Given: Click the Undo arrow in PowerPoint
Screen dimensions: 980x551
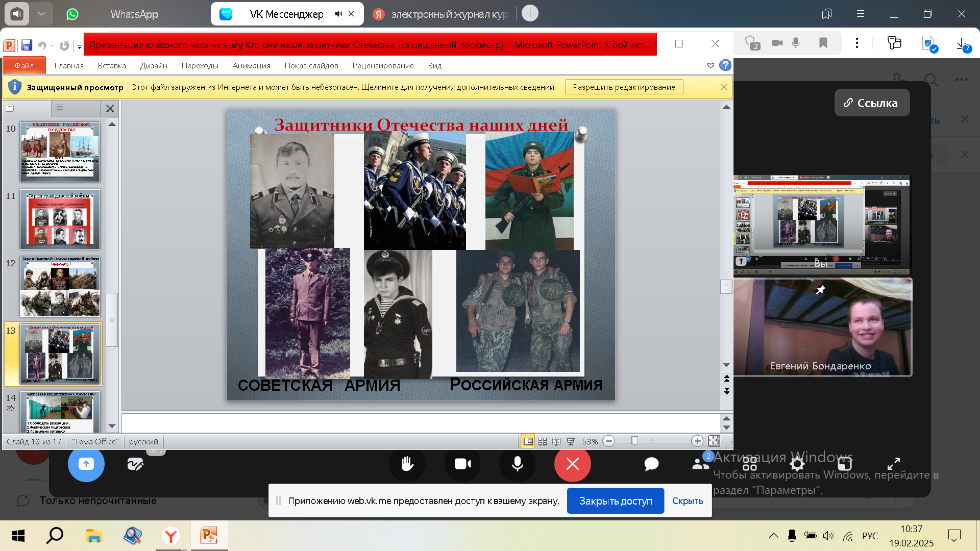Looking at the screenshot, I should (41, 45).
